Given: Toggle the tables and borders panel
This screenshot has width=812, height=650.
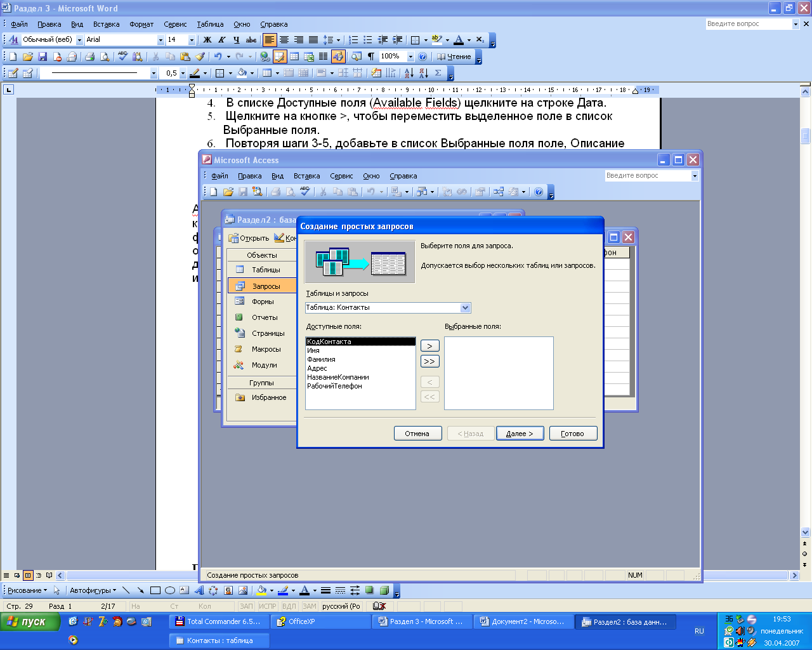Looking at the screenshot, I should pos(280,56).
